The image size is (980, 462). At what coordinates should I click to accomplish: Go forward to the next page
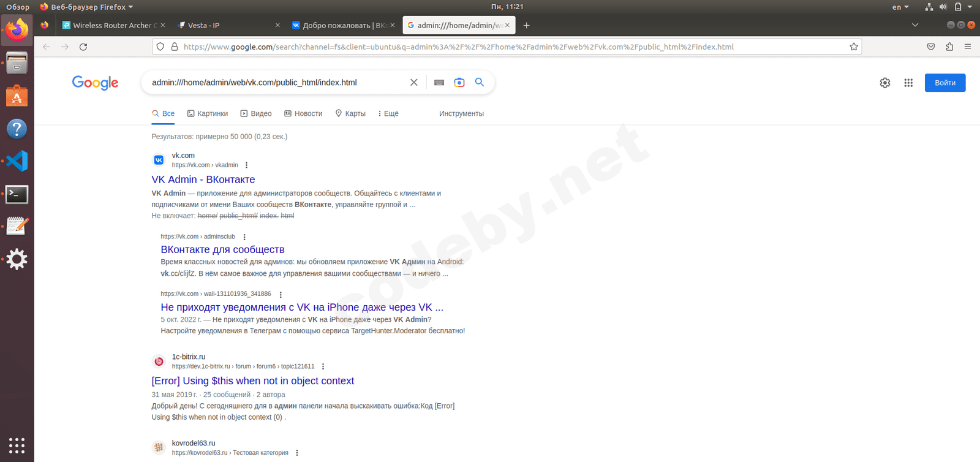[65, 47]
